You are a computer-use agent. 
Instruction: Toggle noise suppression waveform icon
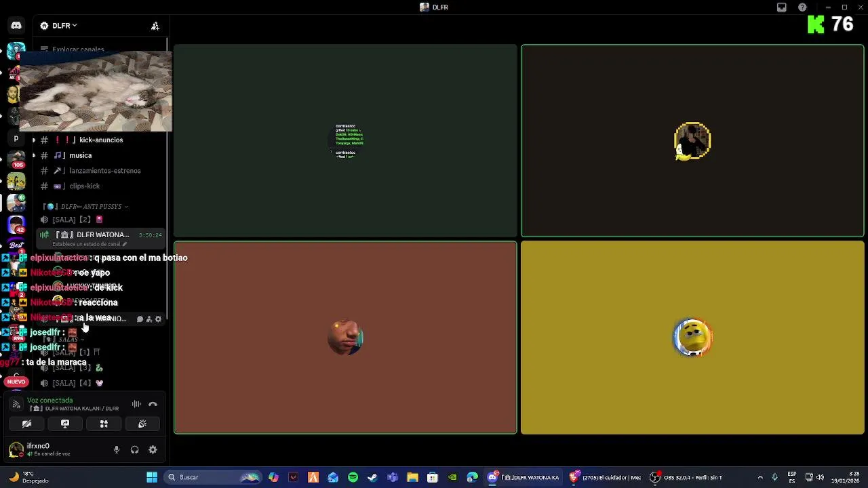(x=136, y=404)
